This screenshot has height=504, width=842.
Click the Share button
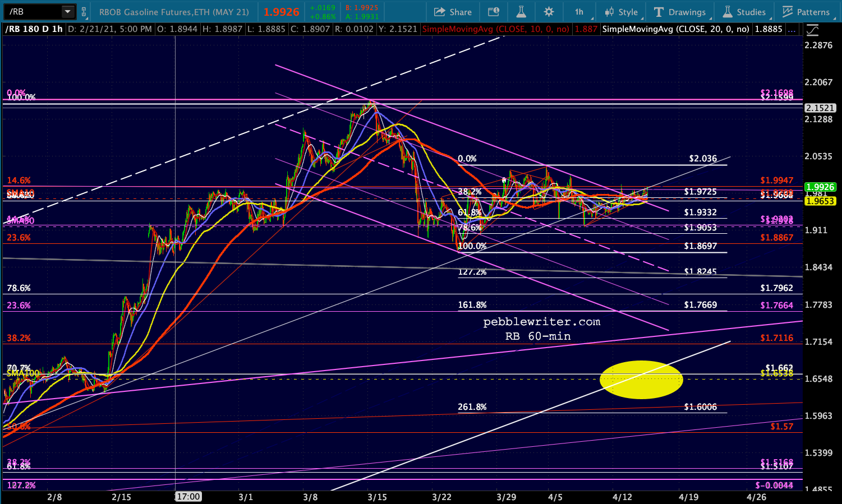point(453,12)
